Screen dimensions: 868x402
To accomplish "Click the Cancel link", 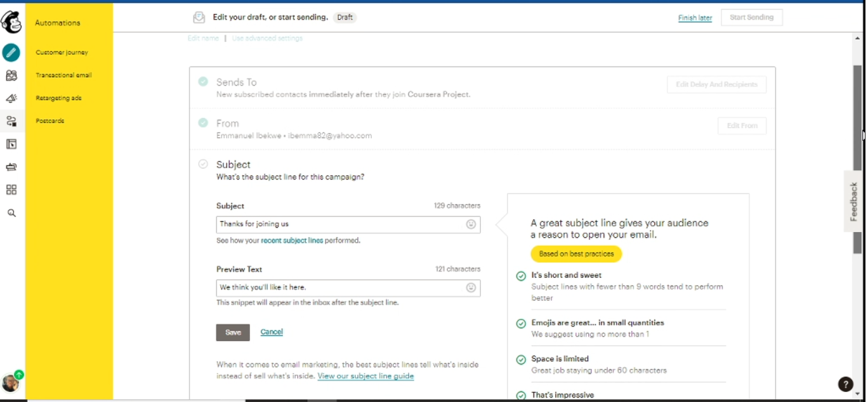I will (x=272, y=332).
